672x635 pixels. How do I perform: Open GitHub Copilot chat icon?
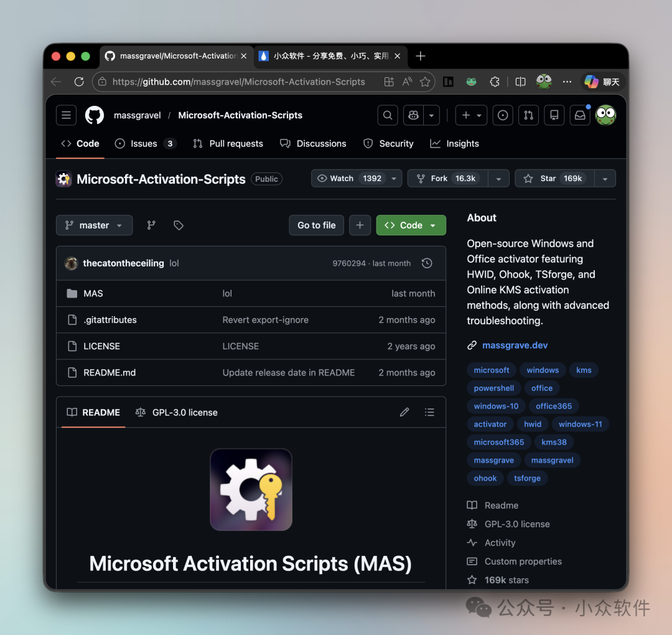point(413,115)
